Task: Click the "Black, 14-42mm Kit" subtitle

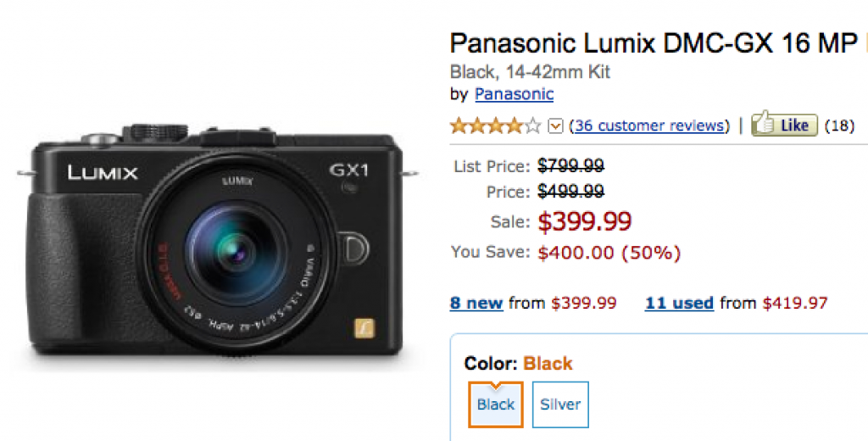Action: click(530, 71)
